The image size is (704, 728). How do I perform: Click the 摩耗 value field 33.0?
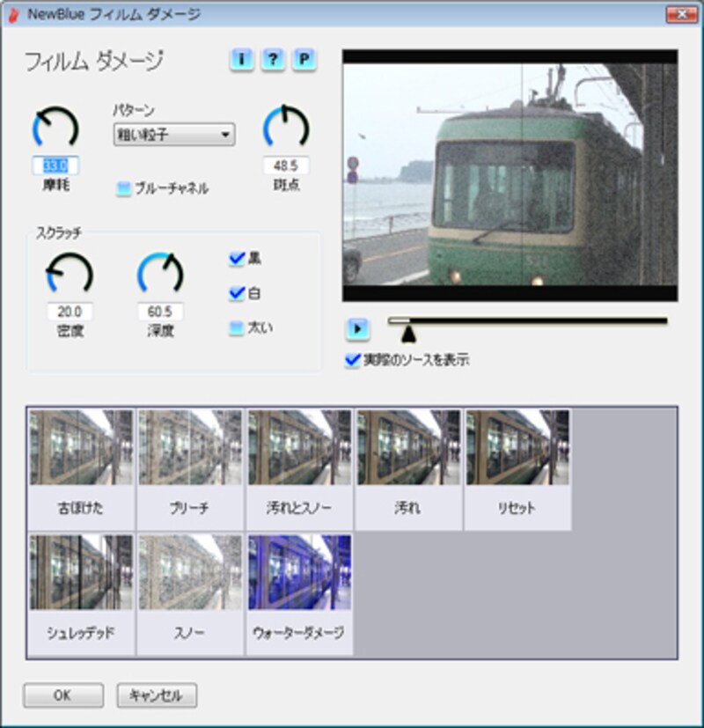[55, 165]
